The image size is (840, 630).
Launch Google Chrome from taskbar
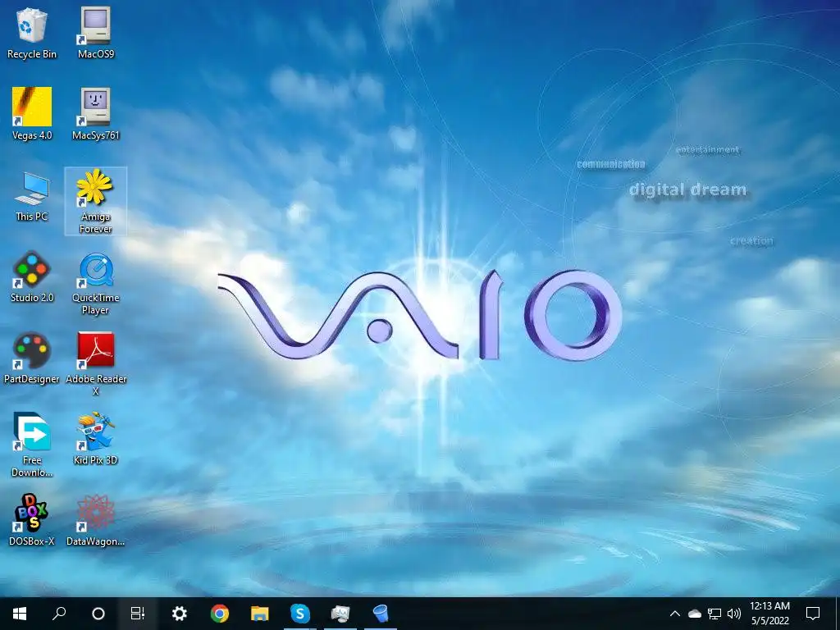pos(220,614)
